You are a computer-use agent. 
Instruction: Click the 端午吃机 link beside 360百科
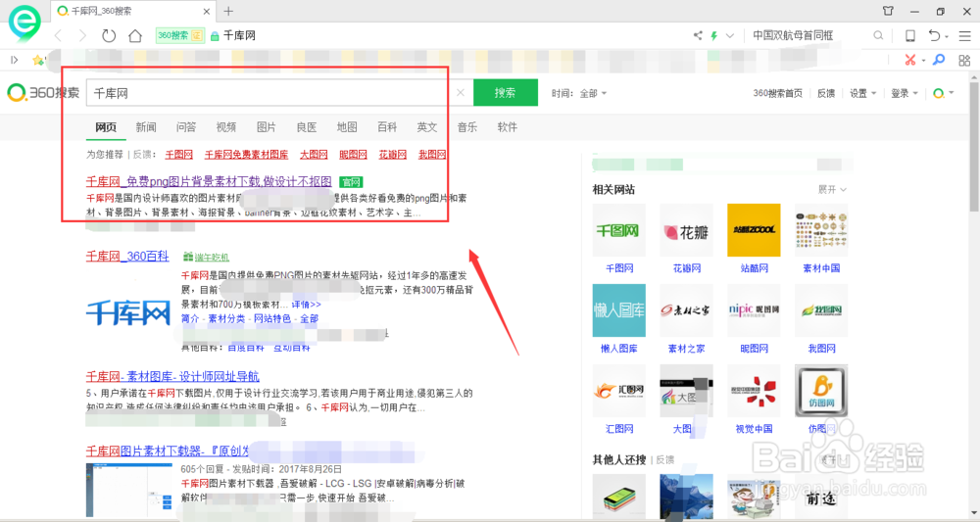(x=206, y=257)
